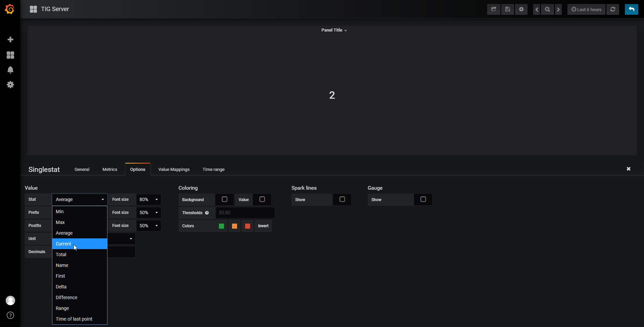Toggle Spark lines Show checkbox
This screenshot has width=644, height=327.
pos(342,199)
